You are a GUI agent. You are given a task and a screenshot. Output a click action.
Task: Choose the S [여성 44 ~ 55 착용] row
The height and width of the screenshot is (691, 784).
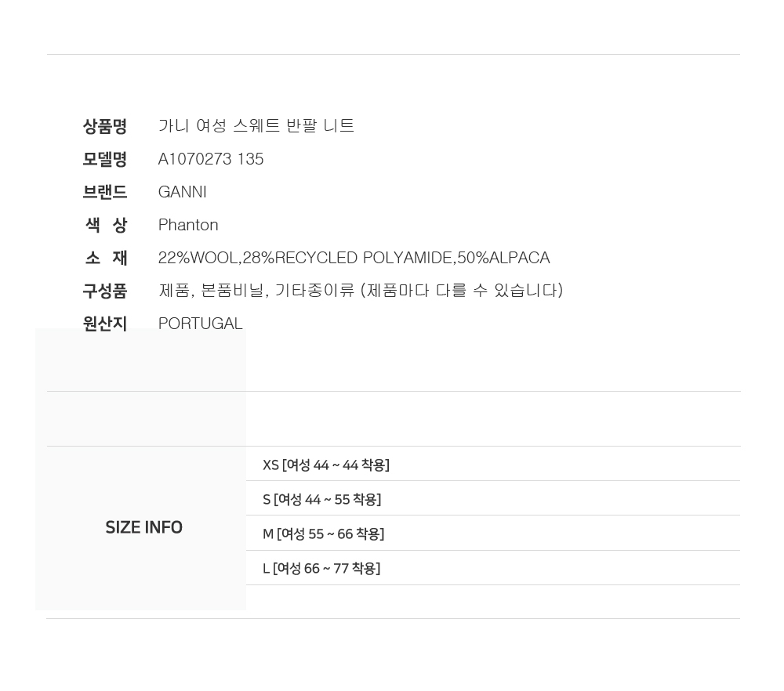tap(322, 499)
